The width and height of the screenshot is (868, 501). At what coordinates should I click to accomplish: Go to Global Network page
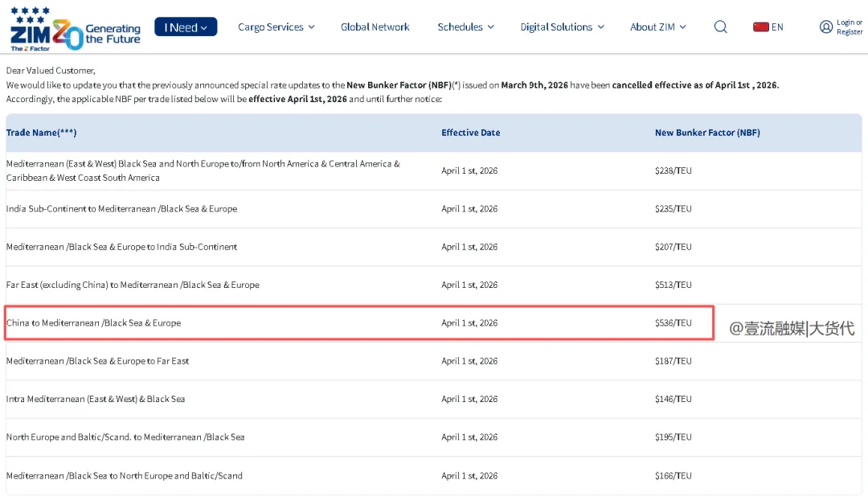click(375, 27)
